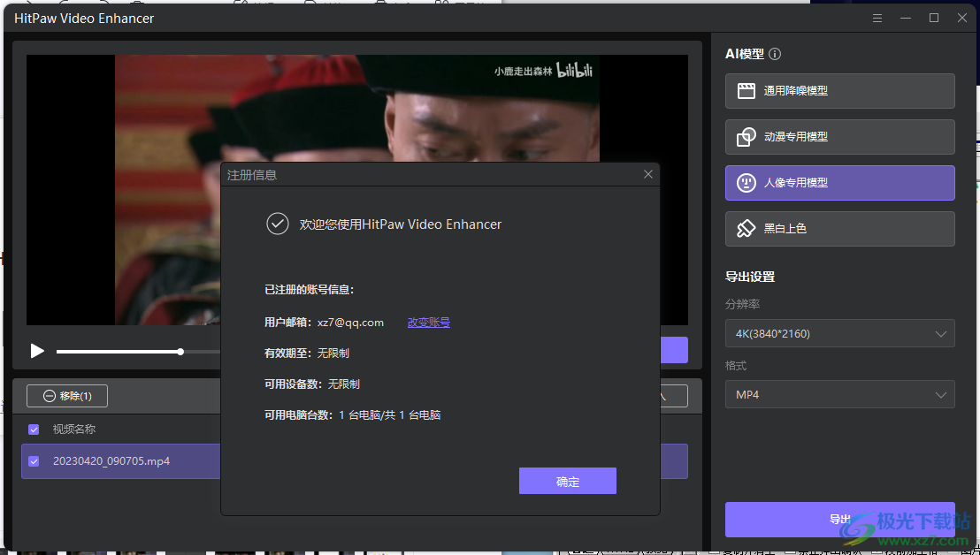Minimize the HitPaw Video Enhancer window

pos(906,18)
